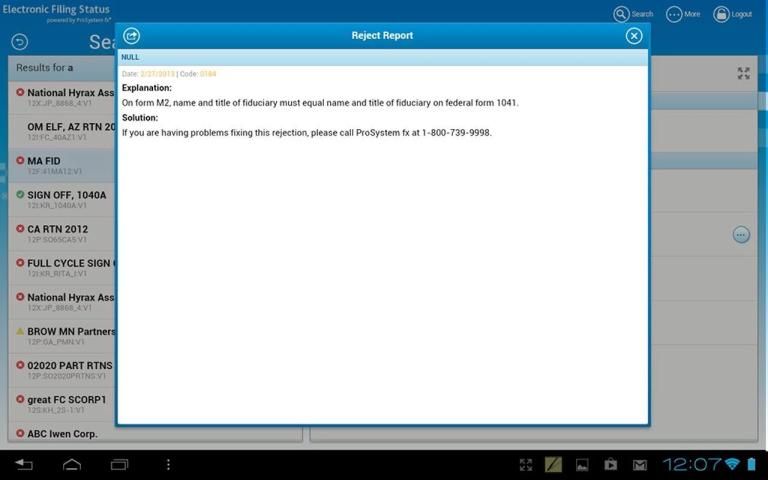The height and width of the screenshot is (480, 768).
Task: Tap the reject code 0184
Action: pos(207,74)
